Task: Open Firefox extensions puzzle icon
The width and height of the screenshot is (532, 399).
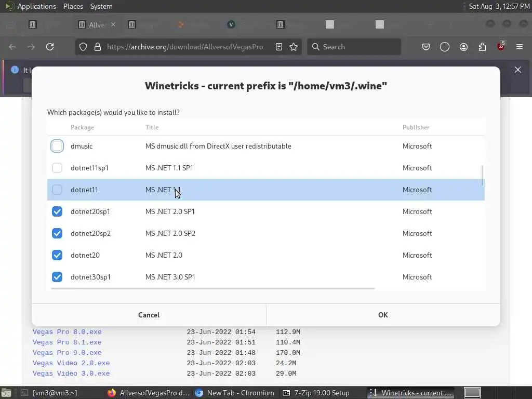Action: click(x=482, y=47)
